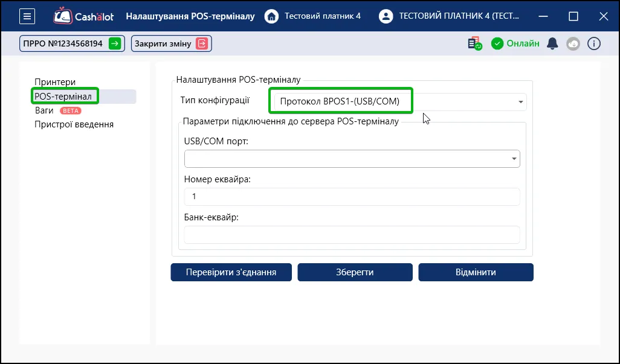Click the red exit icon on Закрити зміну
This screenshot has height=364, width=620.
202,43
